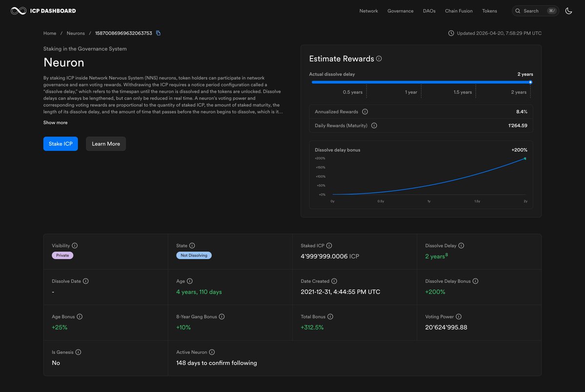Click the Home breadcrumb link
This screenshot has width=585, height=392.
pos(50,33)
